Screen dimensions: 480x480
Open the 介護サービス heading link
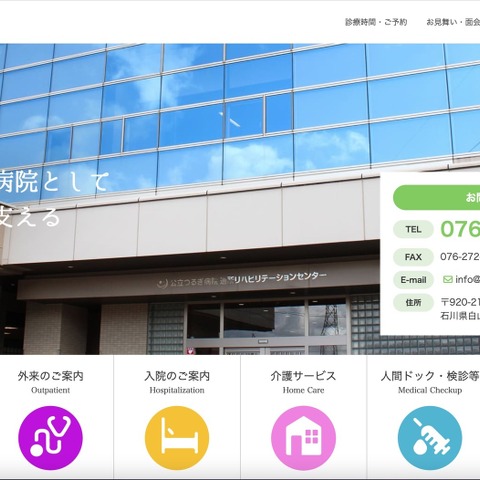coord(303,376)
